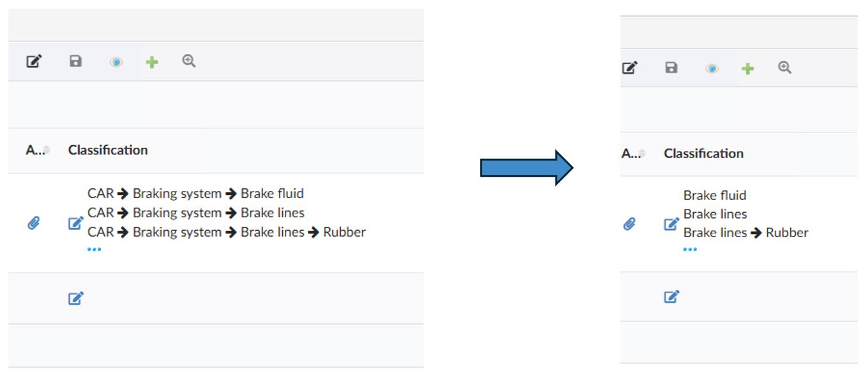Expand the three-dot ellipsis under 'Brake lines → Rubber'
868x378 pixels.
coord(690,249)
